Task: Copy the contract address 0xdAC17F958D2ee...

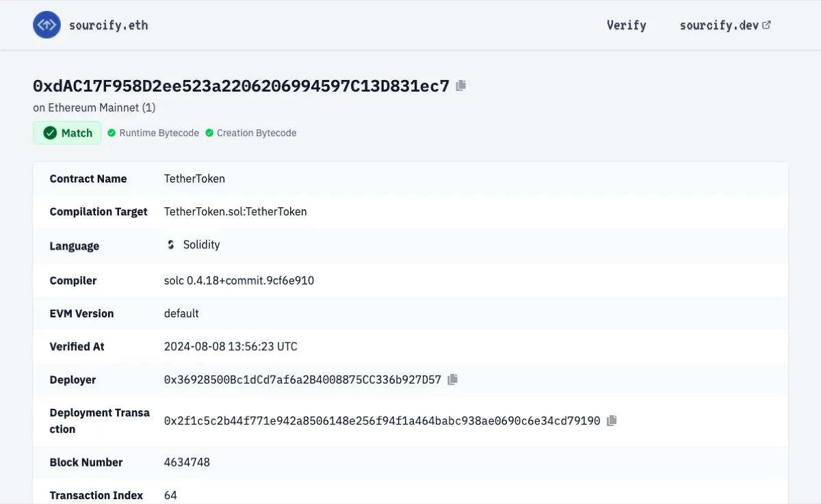Action: click(x=461, y=85)
